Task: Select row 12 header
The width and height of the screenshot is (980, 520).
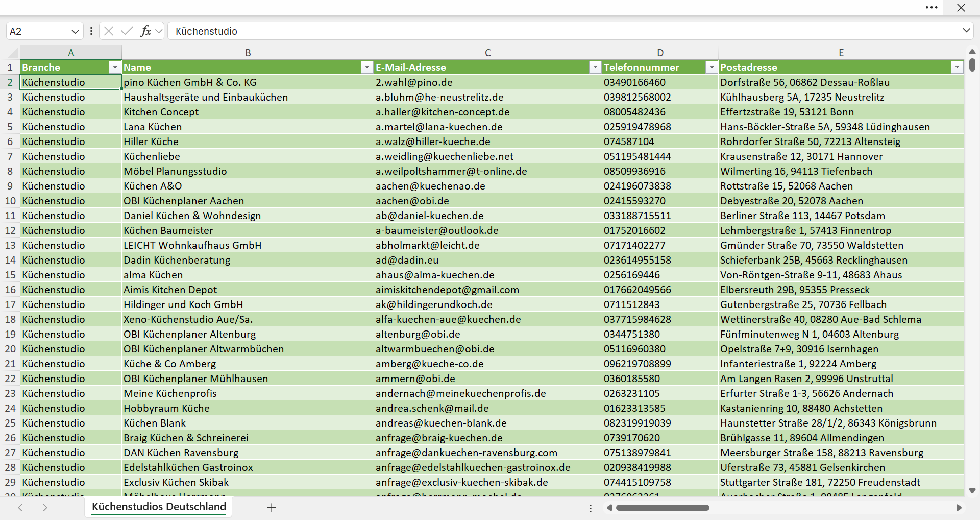Action: click(10, 230)
